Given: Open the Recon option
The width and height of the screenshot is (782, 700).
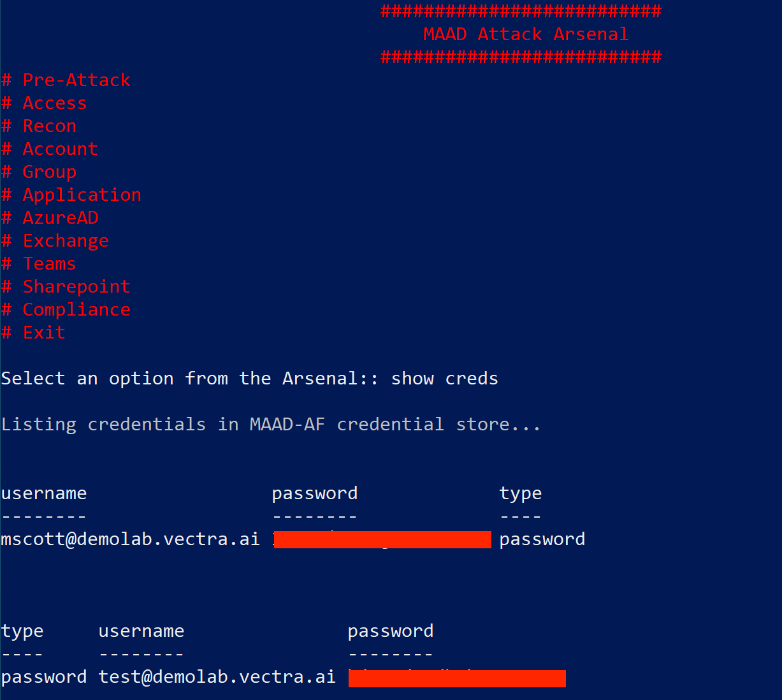Looking at the screenshot, I should coord(49,126).
